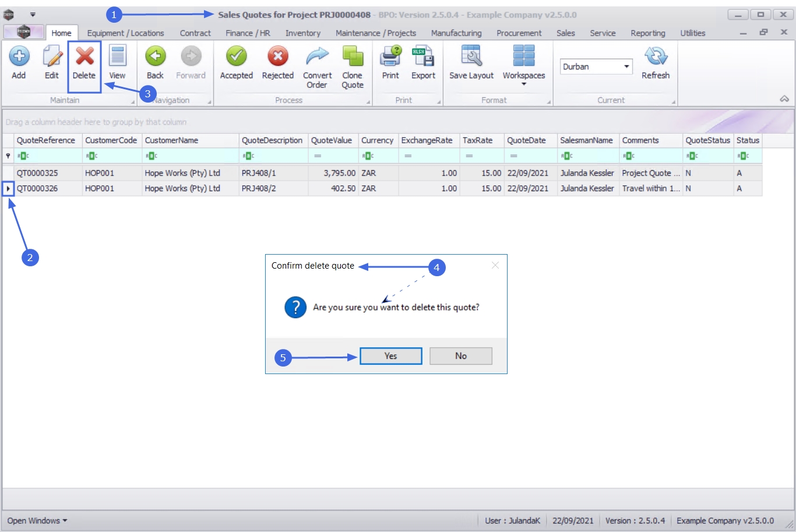The width and height of the screenshot is (796, 532).
Task: Click the Save Layout icon
Action: 471,57
